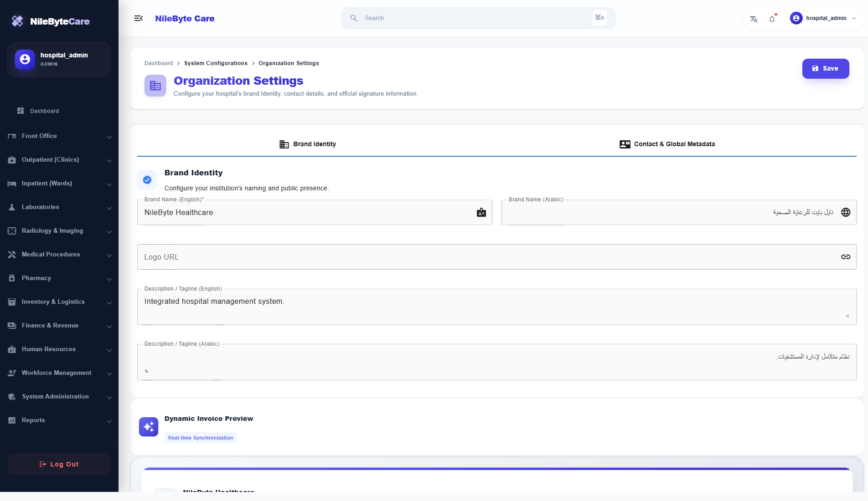Viewport: 868px width, 501px height.
Task: Open Dashboard in the sidebar
Action: 59,111
